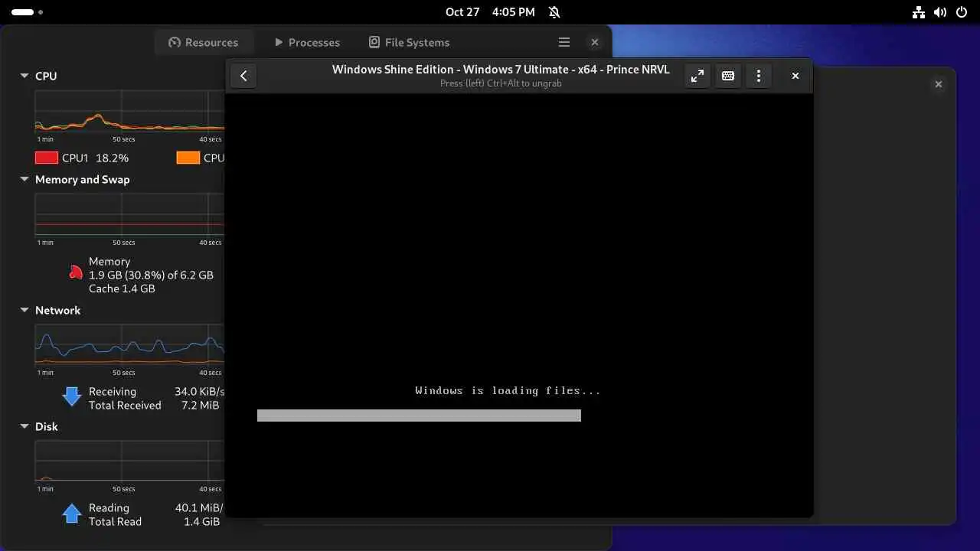Screen dimensions: 980x551
Task: Close the System Monitor window
Action: [595, 42]
